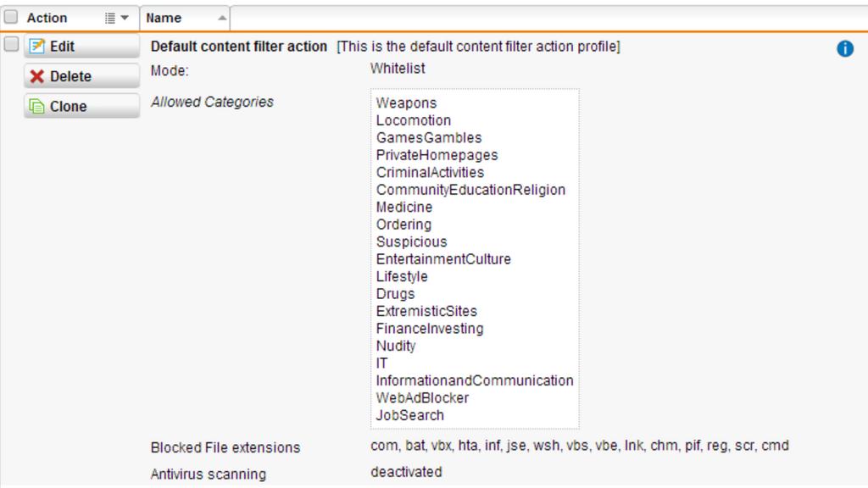Screen dimensions: 868x488
Task: Click the Action column list icon
Action: [110, 19]
